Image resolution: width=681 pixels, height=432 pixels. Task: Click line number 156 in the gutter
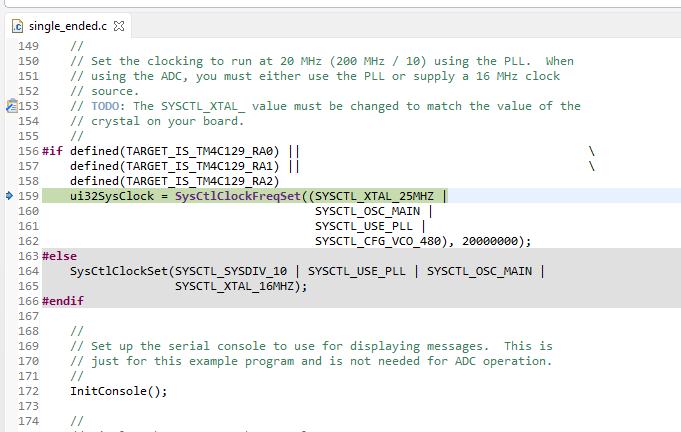(28, 151)
